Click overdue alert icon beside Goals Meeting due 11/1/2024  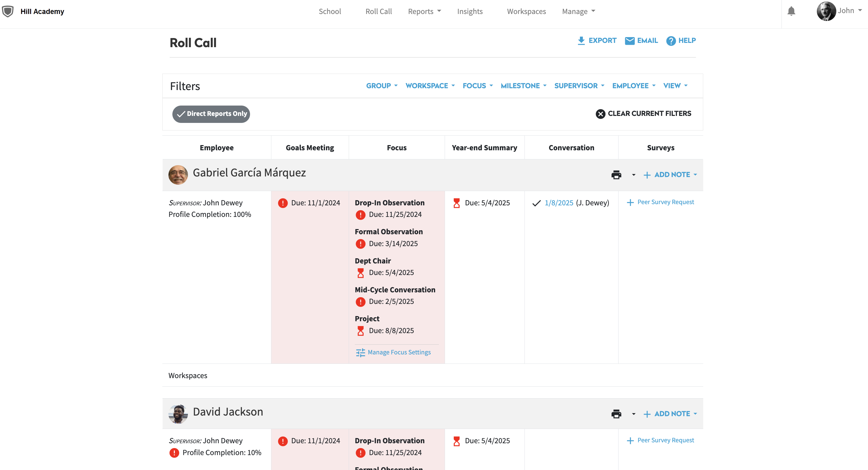[x=283, y=203]
